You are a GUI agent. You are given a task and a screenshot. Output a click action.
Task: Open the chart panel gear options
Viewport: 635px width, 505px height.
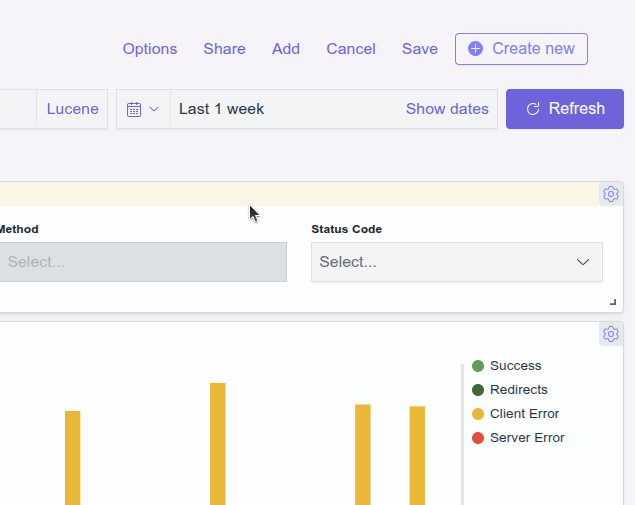(610, 334)
